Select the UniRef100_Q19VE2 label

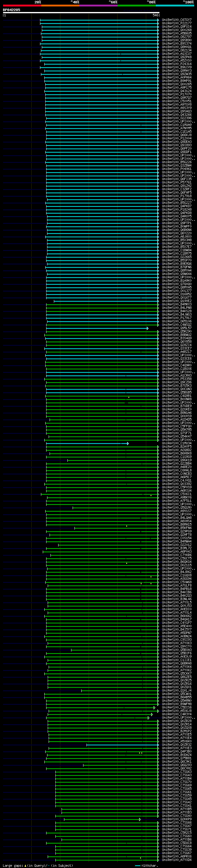tap(177, 301)
